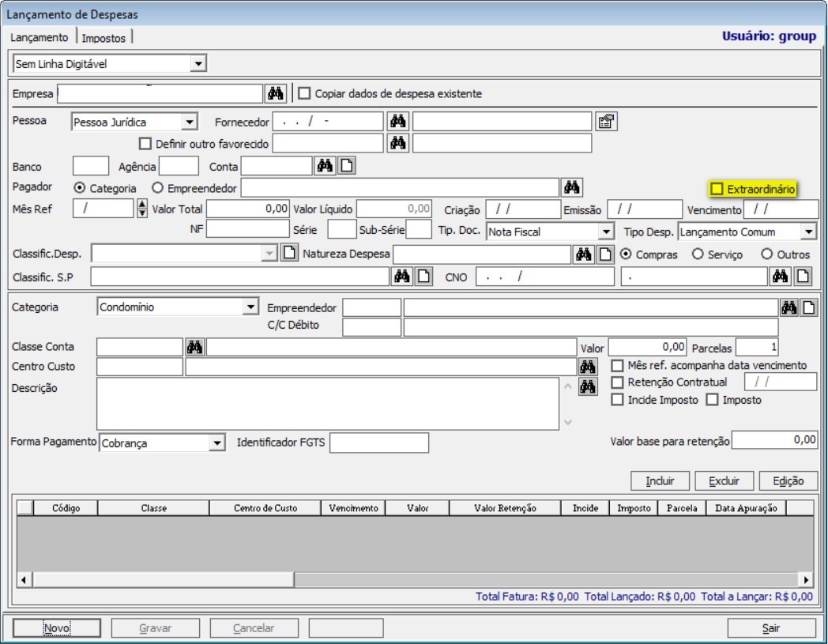
Task: Save with the Gravar button
Action: pyautogui.click(x=155, y=627)
